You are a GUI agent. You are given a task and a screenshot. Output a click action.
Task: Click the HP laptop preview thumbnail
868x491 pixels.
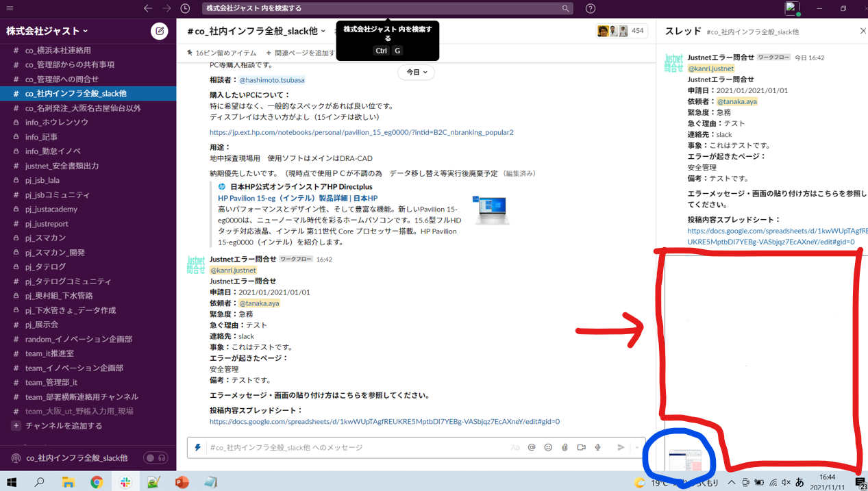coord(491,210)
